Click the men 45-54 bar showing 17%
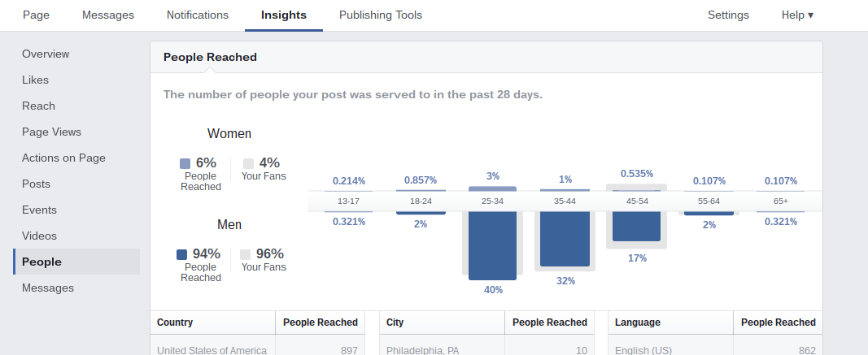868x355 pixels. coord(637,226)
